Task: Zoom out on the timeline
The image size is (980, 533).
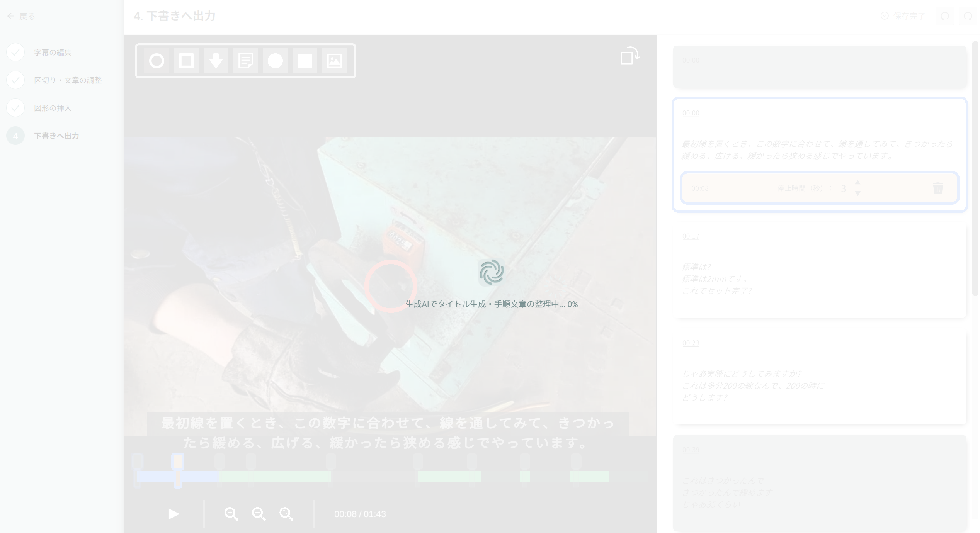Action: point(259,514)
